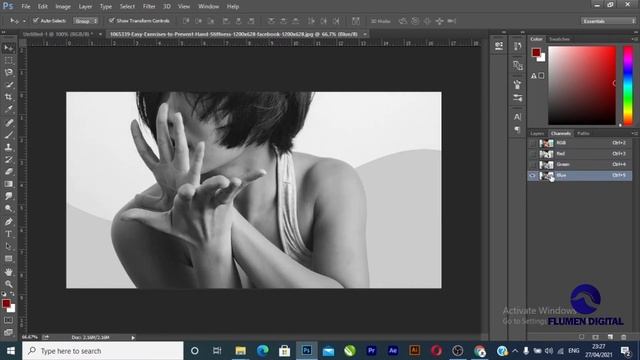Click Save selection as channel button
The image size is (640, 360).
[596, 337]
